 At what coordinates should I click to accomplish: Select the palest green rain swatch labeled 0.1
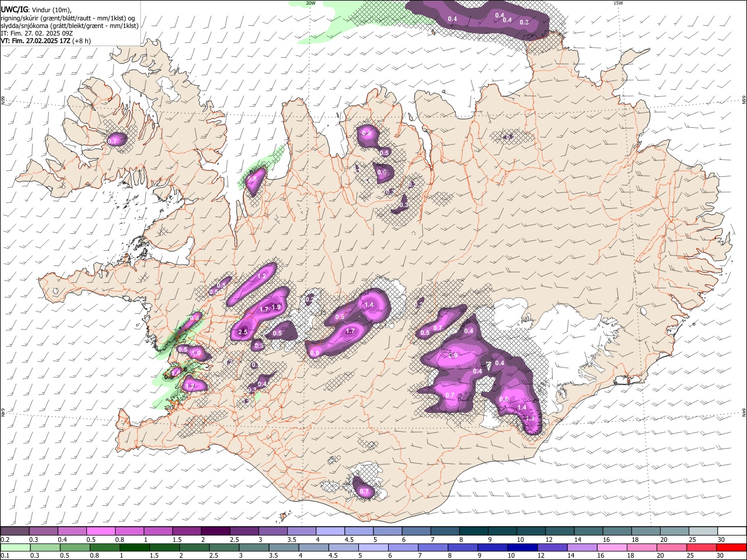click(x=16, y=548)
